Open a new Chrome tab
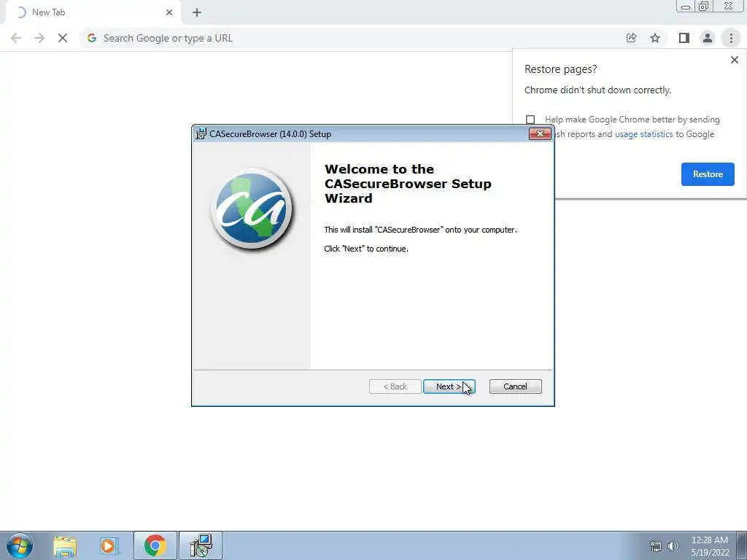The width and height of the screenshot is (747, 560). (x=197, y=12)
